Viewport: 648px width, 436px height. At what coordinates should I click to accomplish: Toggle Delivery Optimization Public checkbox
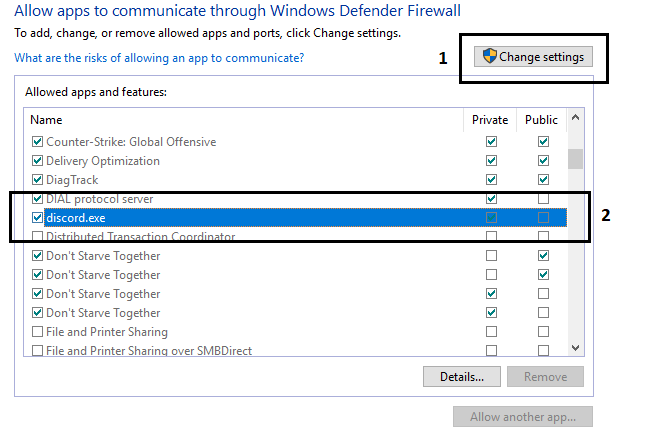coord(543,160)
